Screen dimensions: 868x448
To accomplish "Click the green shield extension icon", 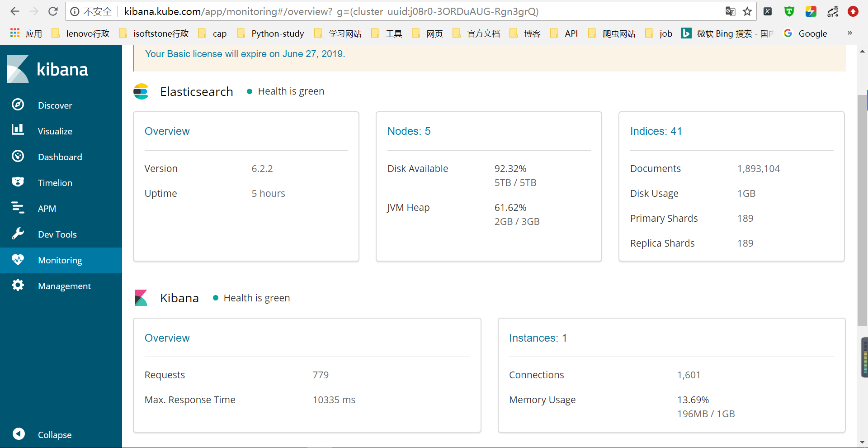I will (789, 11).
